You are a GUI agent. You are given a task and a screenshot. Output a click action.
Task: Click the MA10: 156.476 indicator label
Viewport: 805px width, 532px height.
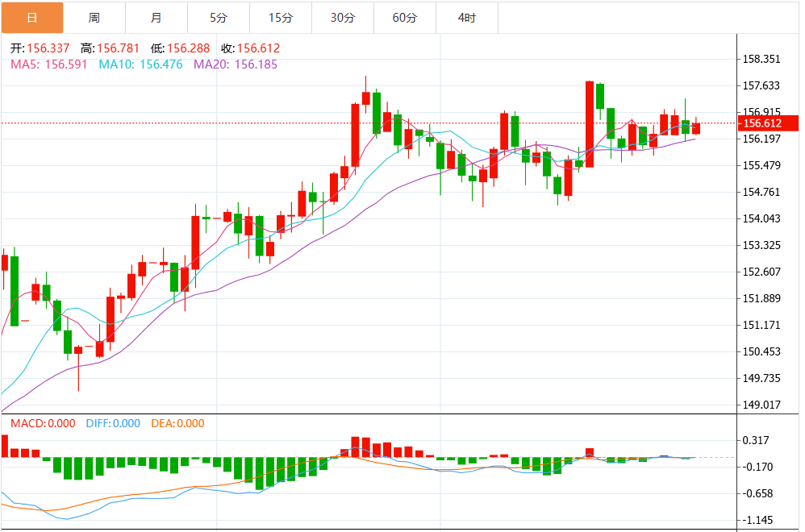140,64
